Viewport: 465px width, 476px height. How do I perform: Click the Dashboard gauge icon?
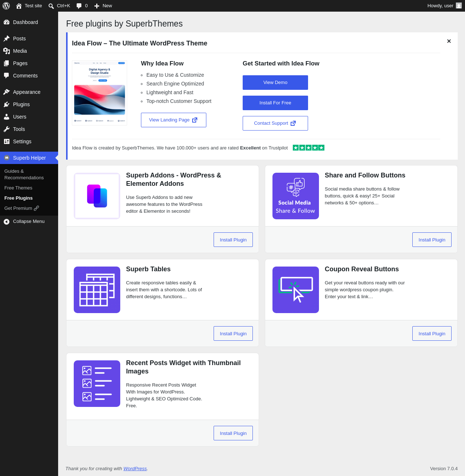[x=7, y=22]
